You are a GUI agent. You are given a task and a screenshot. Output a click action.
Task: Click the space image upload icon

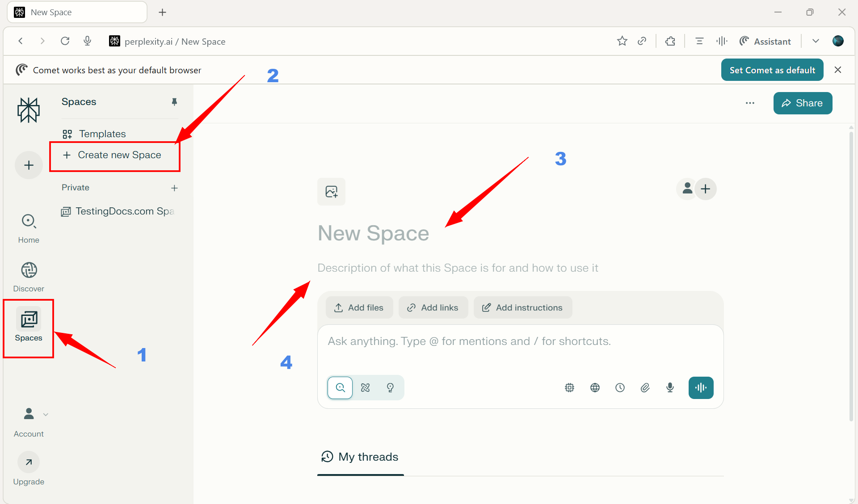(x=331, y=192)
